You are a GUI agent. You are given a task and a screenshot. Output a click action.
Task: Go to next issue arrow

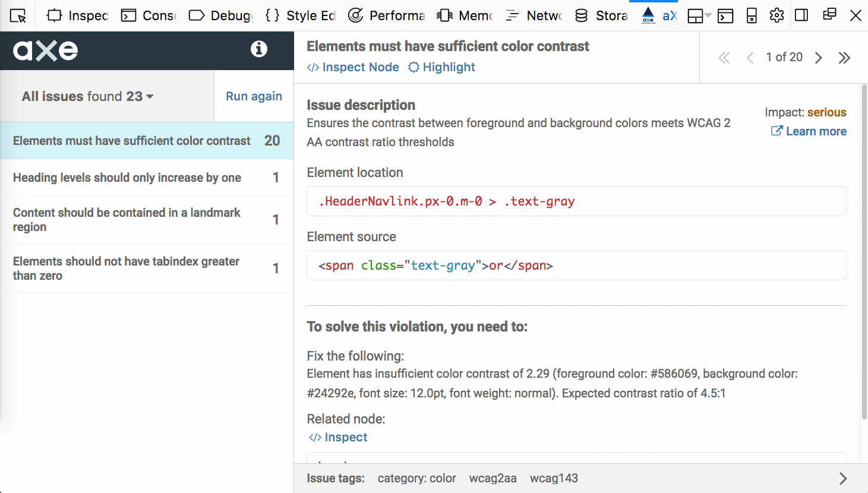pyautogui.click(x=819, y=58)
